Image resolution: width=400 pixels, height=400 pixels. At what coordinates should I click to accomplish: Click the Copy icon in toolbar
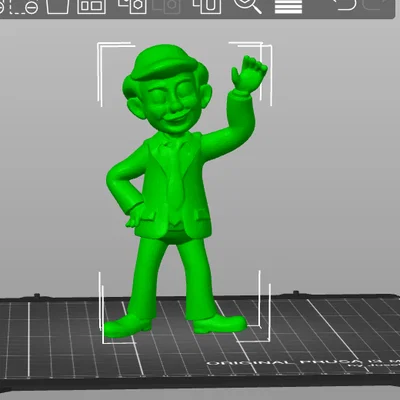point(133,6)
